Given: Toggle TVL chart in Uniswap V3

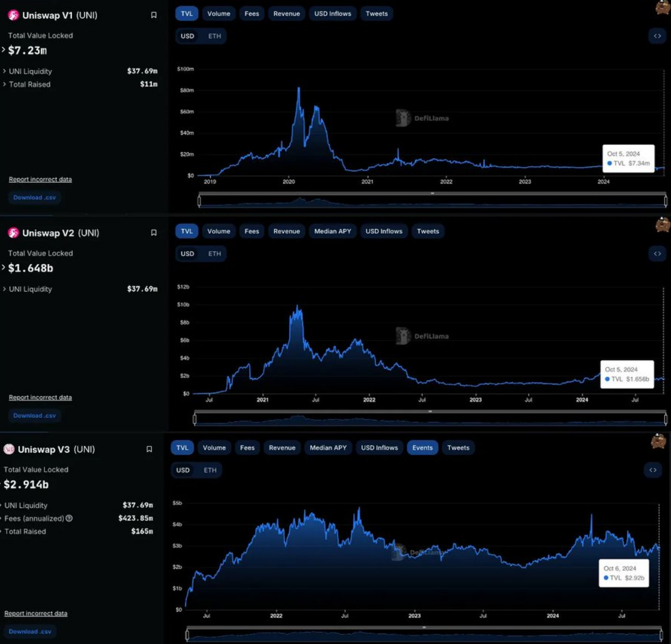Looking at the screenshot, I should [x=182, y=448].
